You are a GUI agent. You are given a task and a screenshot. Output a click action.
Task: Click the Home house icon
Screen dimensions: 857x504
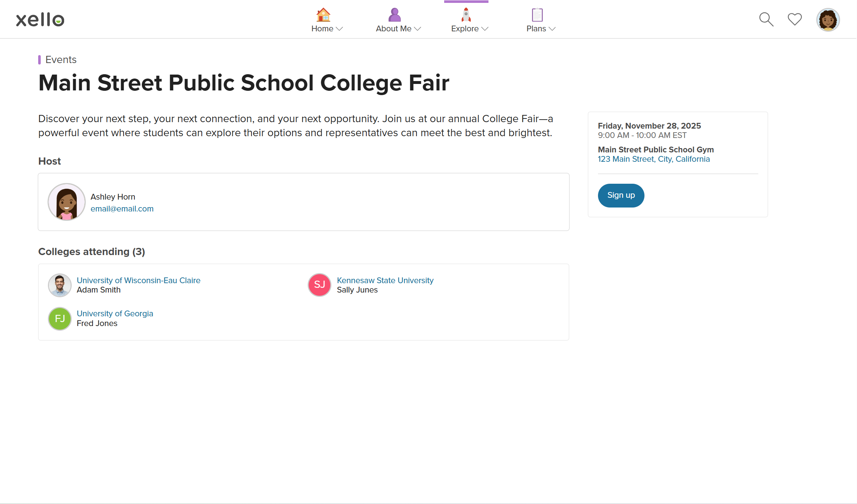(x=323, y=15)
